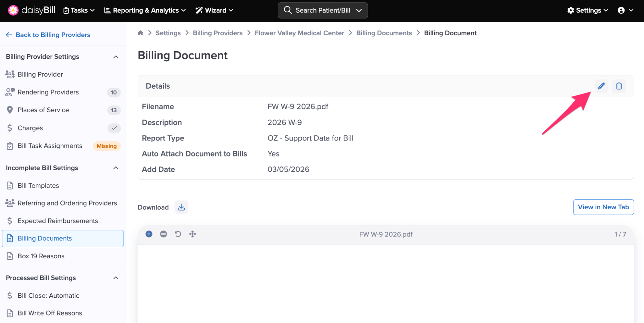Collapse the Billing Provider Settings section
The height and width of the screenshot is (323, 644).
click(x=116, y=57)
